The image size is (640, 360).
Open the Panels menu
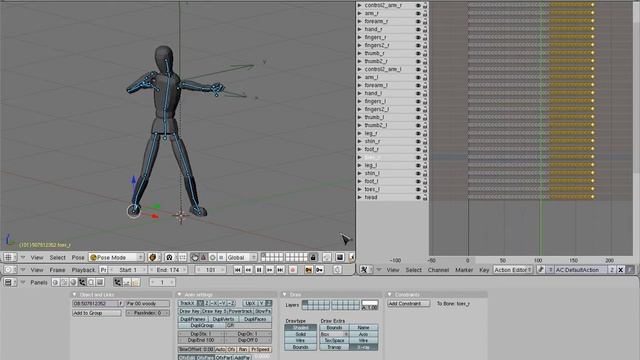tap(39, 282)
